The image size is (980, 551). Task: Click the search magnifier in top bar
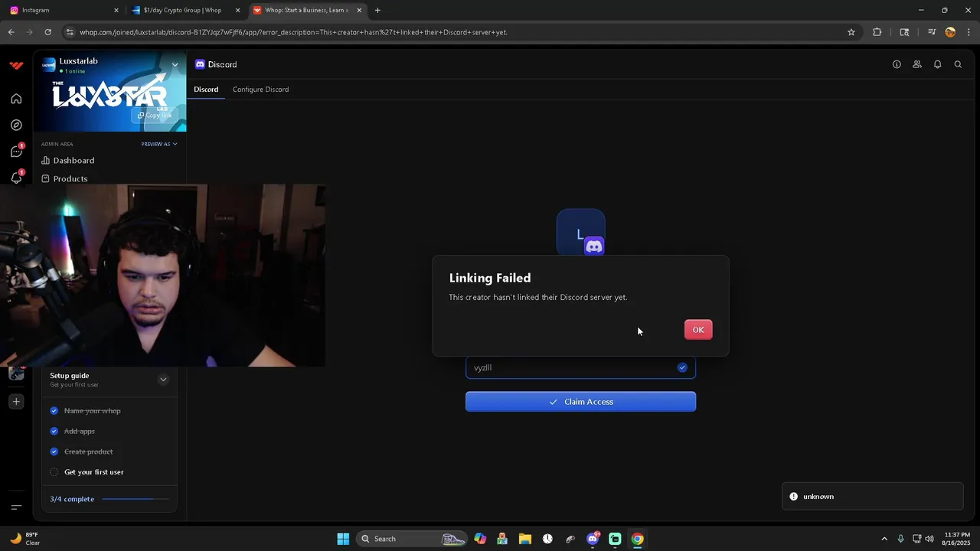click(x=958, y=64)
